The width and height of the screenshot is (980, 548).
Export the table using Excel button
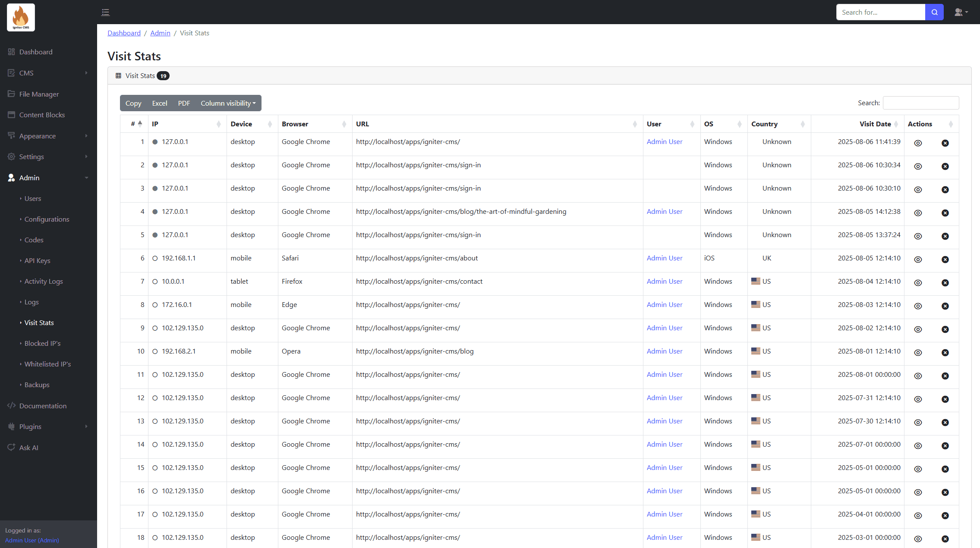(159, 103)
